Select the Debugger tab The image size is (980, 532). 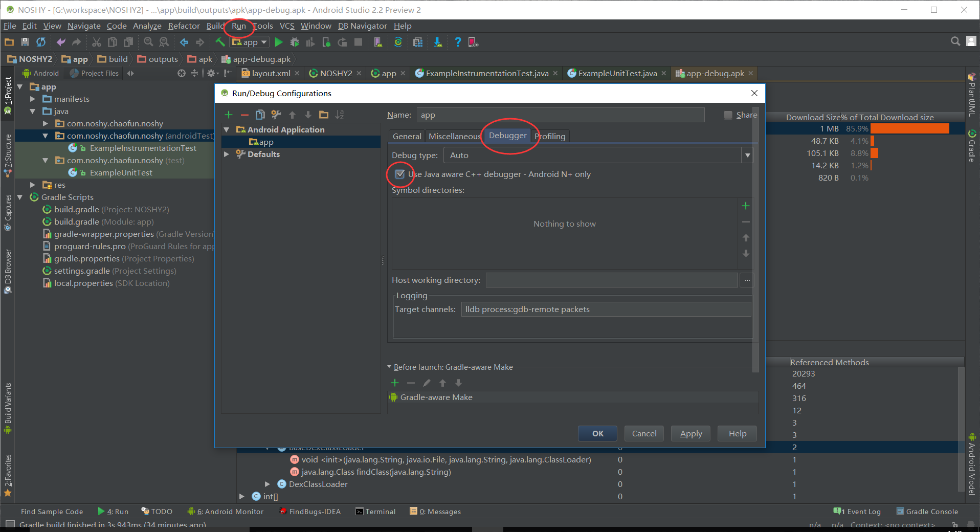507,136
